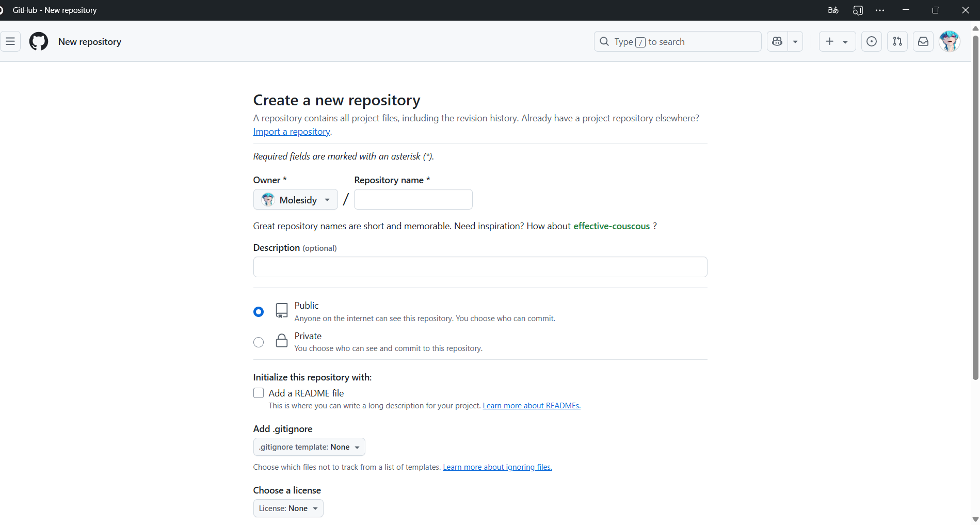Open the notifications inbox icon

923,41
